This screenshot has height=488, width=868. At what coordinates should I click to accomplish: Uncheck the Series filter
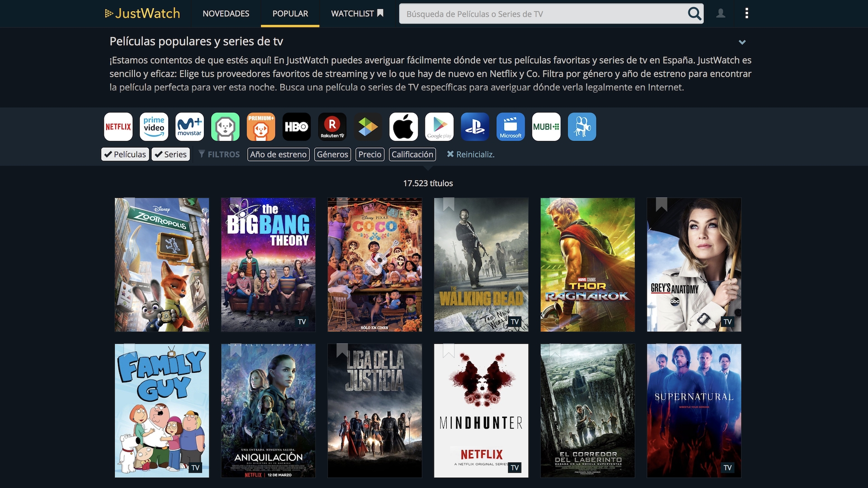pyautogui.click(x=170, y=155)
